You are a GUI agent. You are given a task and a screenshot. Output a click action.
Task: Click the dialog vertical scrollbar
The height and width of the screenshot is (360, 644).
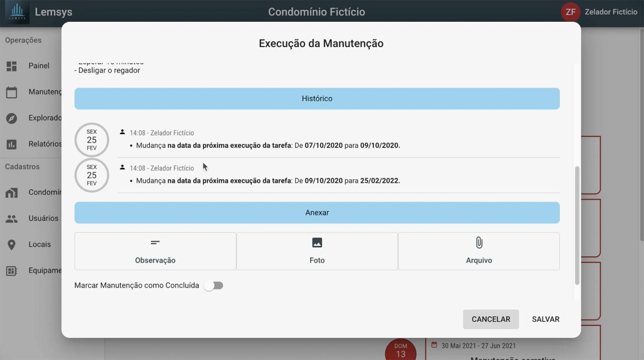(577, 226)
